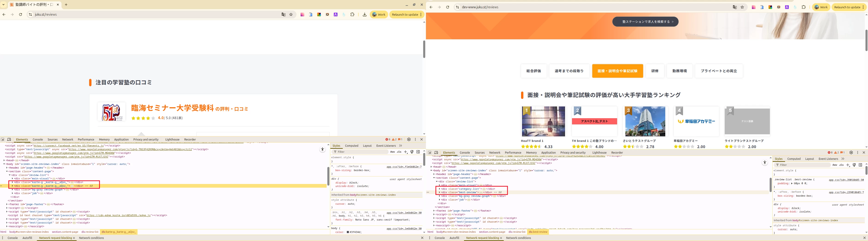Open fbevents.js script link in left DOM

click(68, 146)
